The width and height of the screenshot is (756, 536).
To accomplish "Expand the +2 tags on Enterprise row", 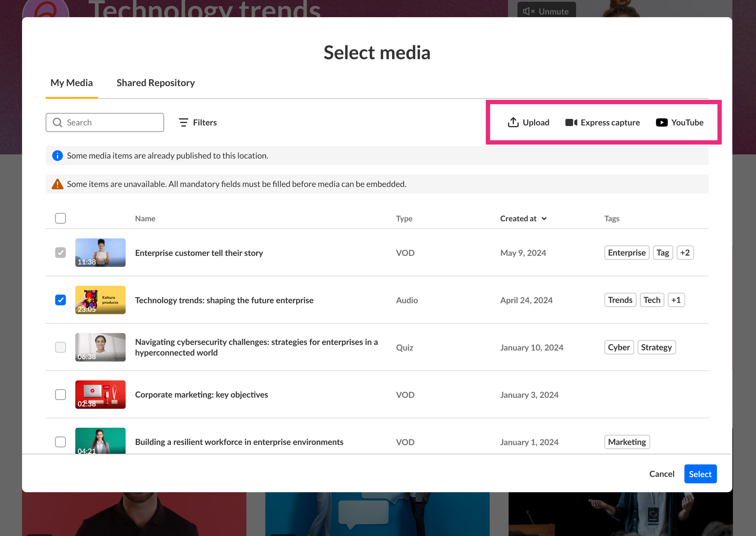I will point(685,252).
